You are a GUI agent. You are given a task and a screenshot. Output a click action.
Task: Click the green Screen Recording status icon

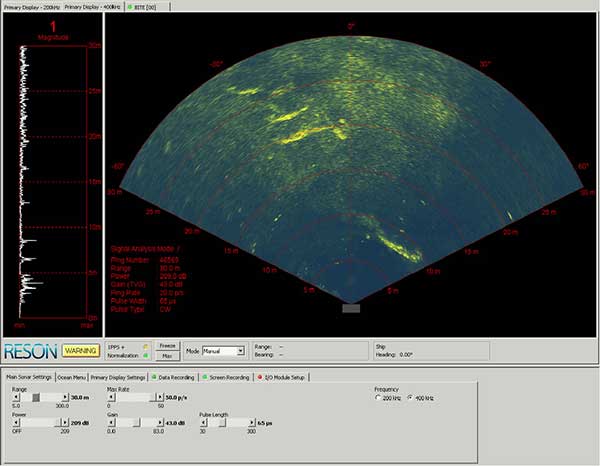[x=205, y=377]
